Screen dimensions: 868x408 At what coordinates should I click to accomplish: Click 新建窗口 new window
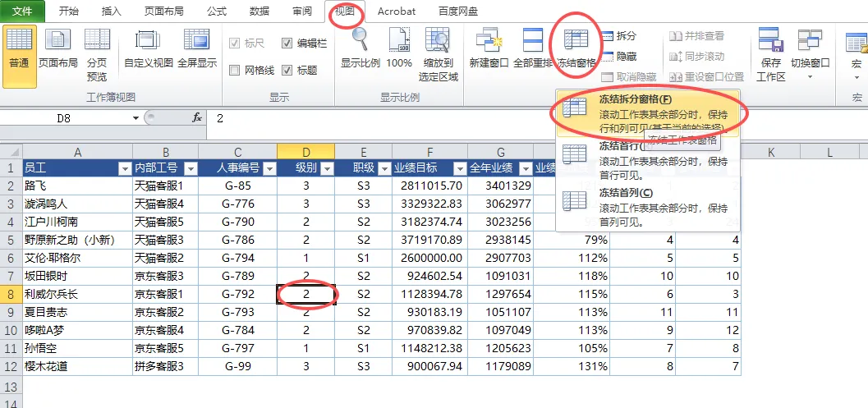[489, 50]
